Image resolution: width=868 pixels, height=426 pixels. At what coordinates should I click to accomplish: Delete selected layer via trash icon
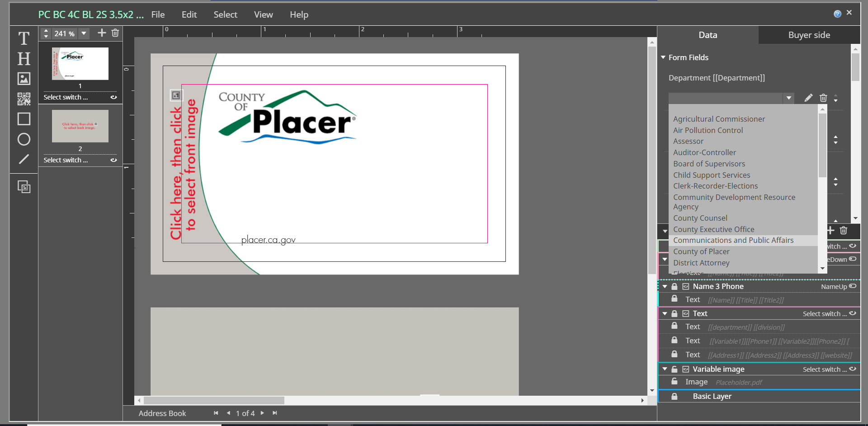843,231
